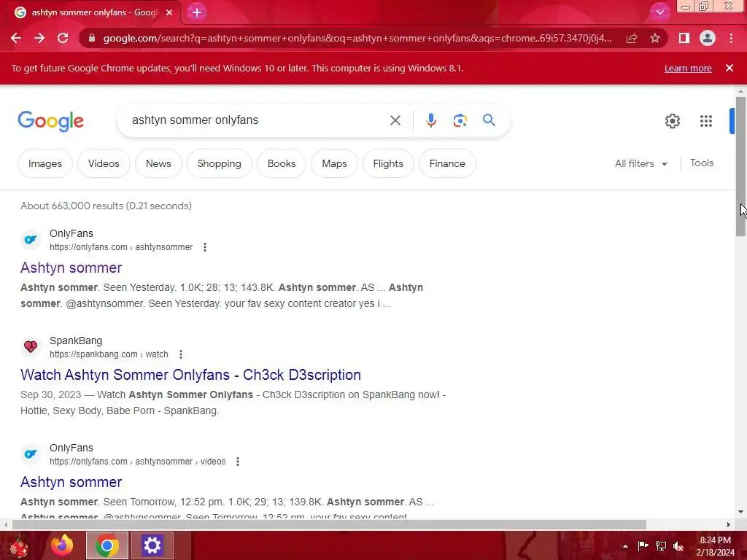
Task: Open a new tab with the plus button
Action: coord(197,12)
